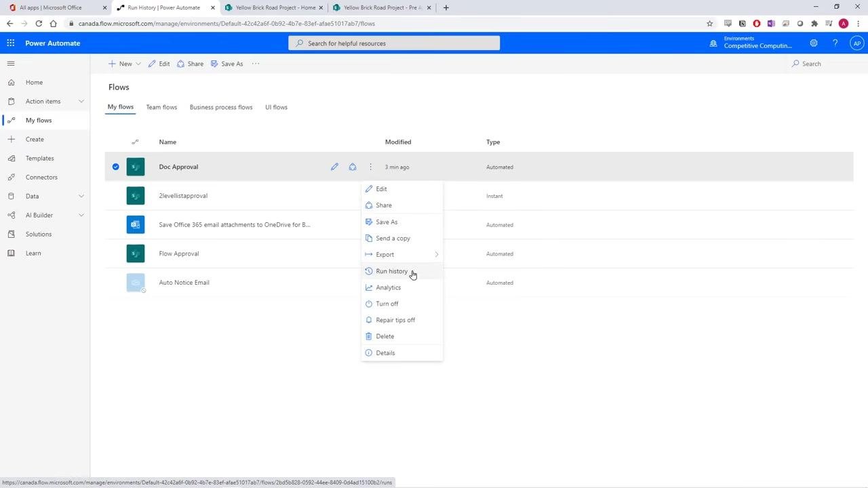This screenshot has width=868, height=488.
Task: Open the 2levellistapproval flow
Action: (183, 196)
